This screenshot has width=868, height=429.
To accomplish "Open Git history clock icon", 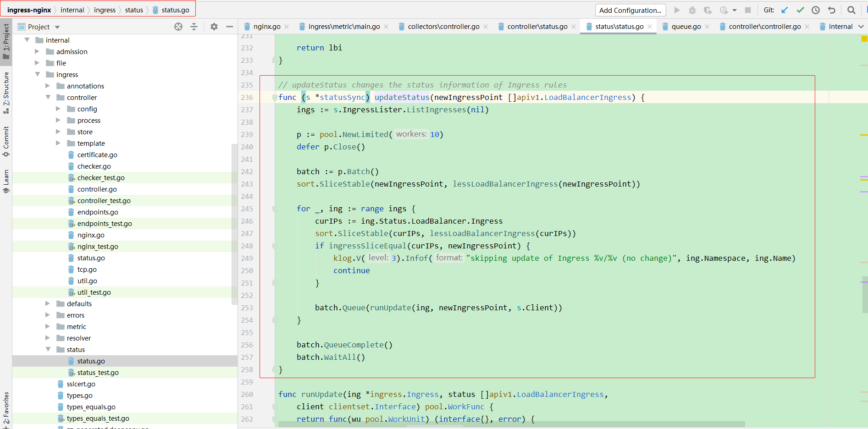I will [816, 10].
